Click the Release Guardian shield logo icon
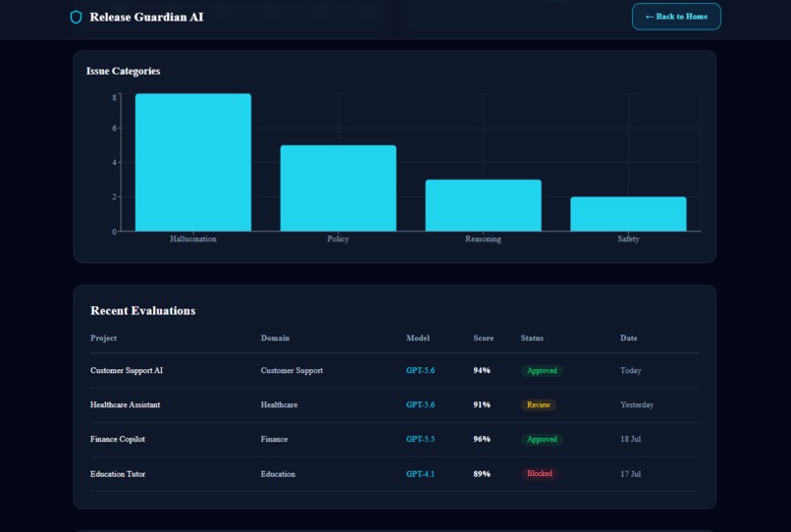 pyautogui.click(x=76, y=17)
